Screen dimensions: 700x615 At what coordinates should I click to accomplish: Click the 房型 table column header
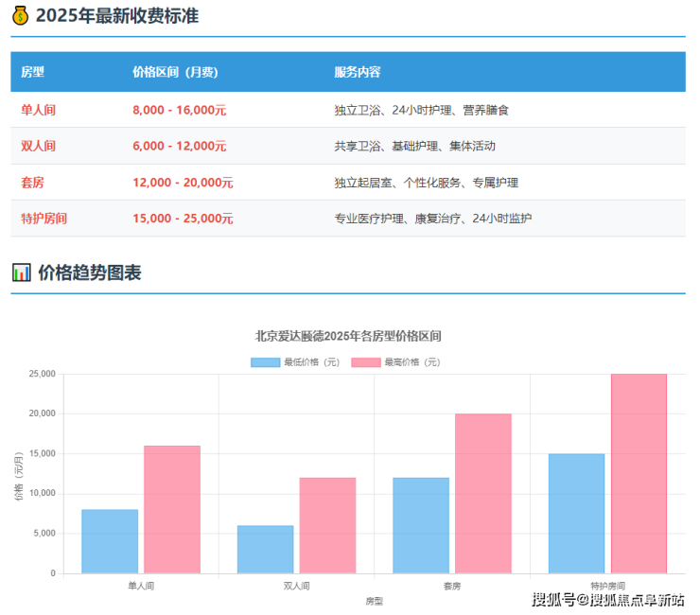pos(33,72)
